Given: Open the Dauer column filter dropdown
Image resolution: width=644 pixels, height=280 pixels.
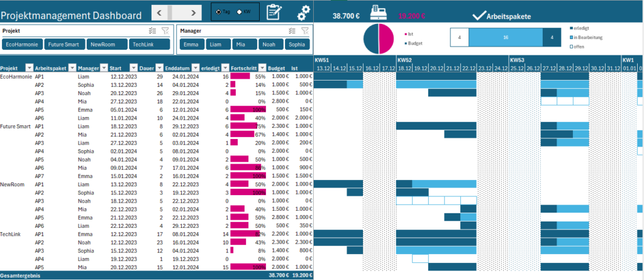Looking at the screenshot, I should tap(159, 68).
